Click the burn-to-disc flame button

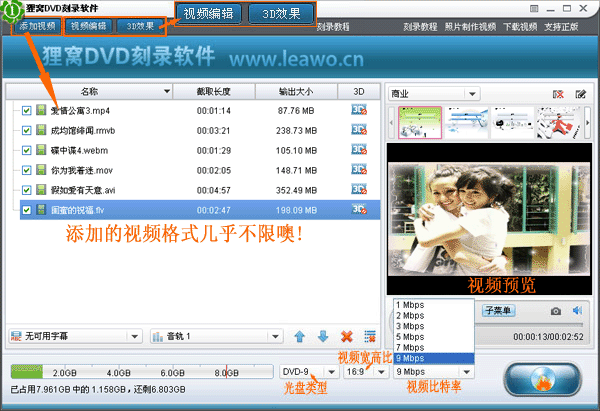(542, 379)
